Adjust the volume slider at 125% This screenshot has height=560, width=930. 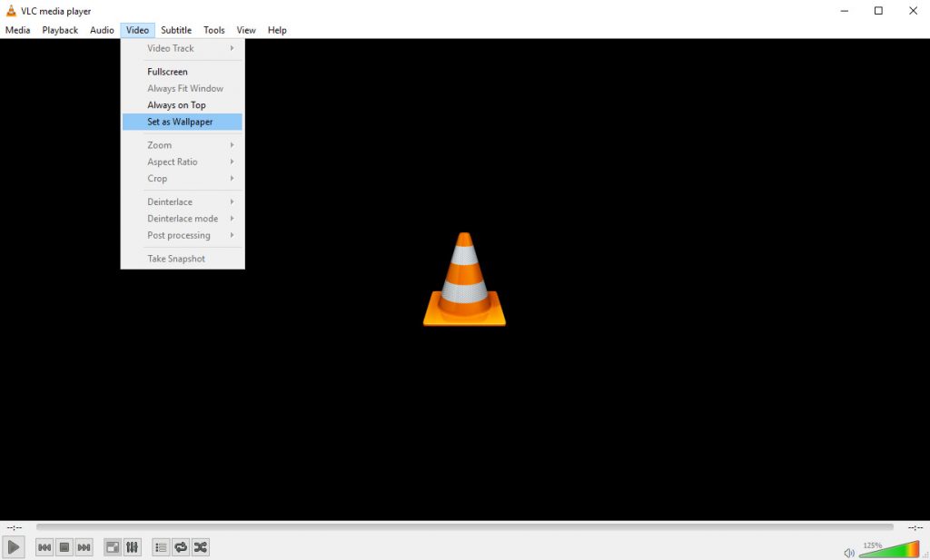889,549
